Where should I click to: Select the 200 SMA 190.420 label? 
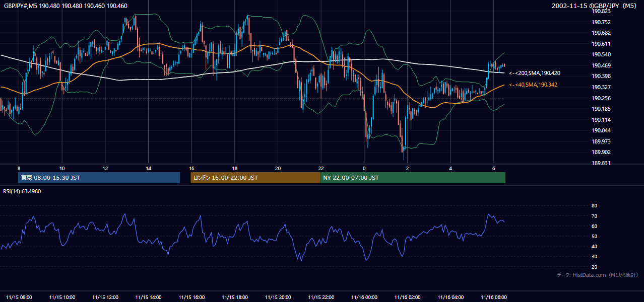click(535, 73)
